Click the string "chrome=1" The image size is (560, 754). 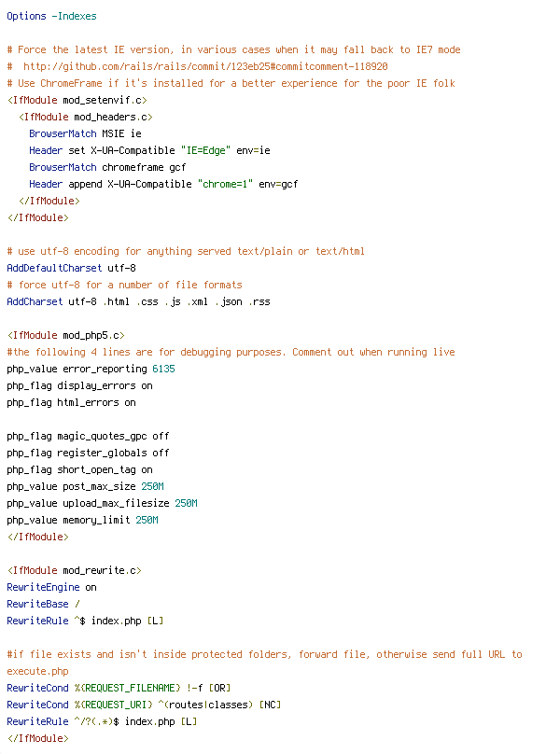(225, 185)
